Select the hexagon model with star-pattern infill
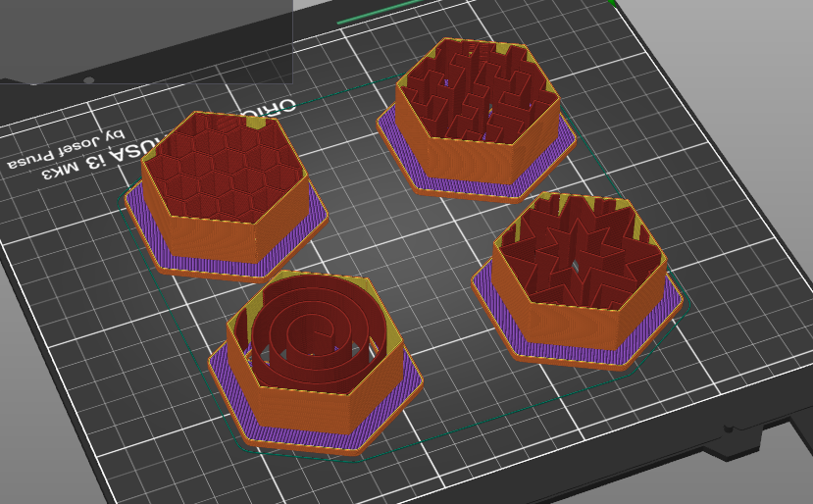The image size is (813, 504). (x=578, y=281)
